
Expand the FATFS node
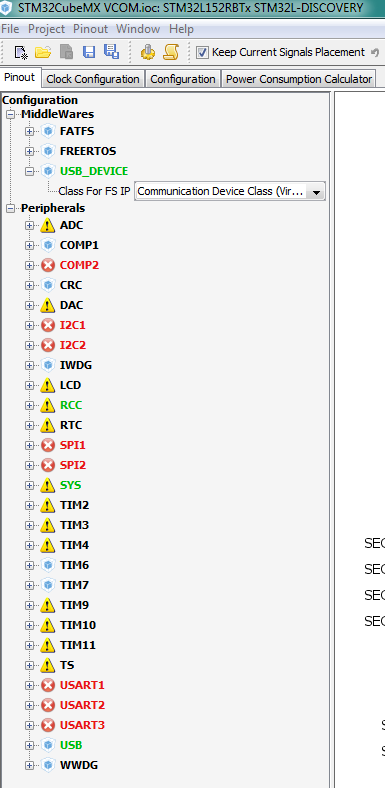point(30,132)
